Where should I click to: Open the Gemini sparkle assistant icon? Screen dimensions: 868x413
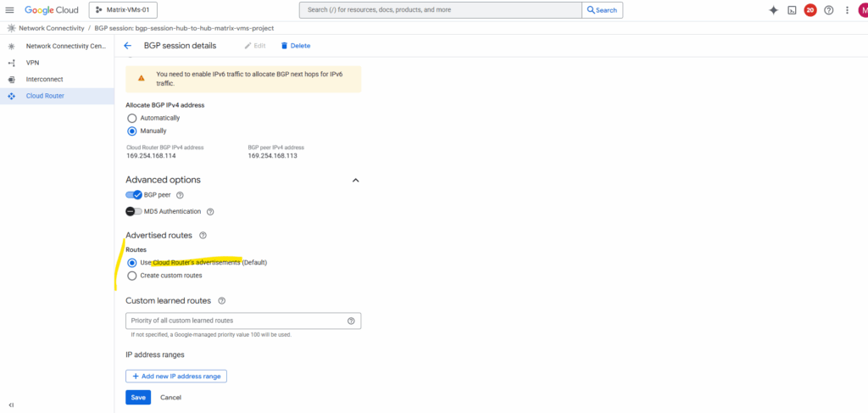click(x=773, y=10)
